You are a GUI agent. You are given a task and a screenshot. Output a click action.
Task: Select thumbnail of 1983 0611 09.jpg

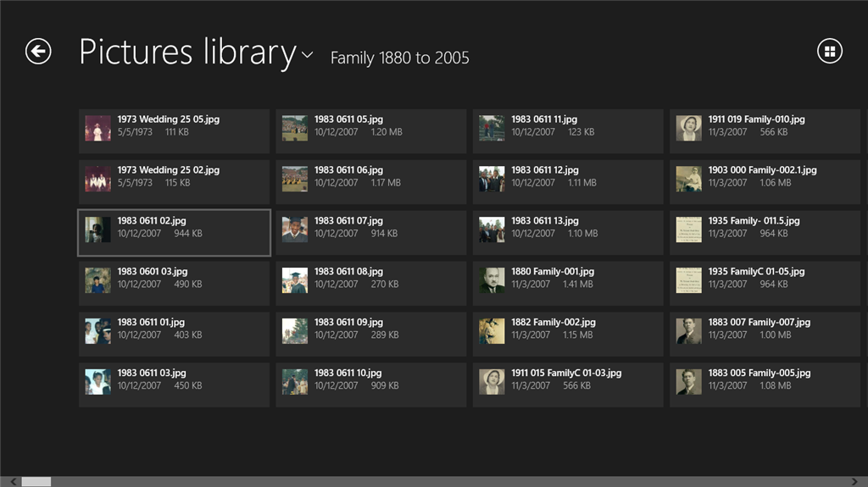pyautogui.click(x=294, y=331)
